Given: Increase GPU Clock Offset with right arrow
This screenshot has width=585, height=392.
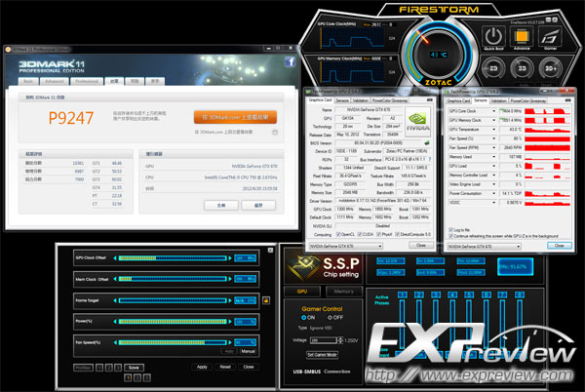Looking at the screenshot, I should pyautogui.click(x=230, y=258).
